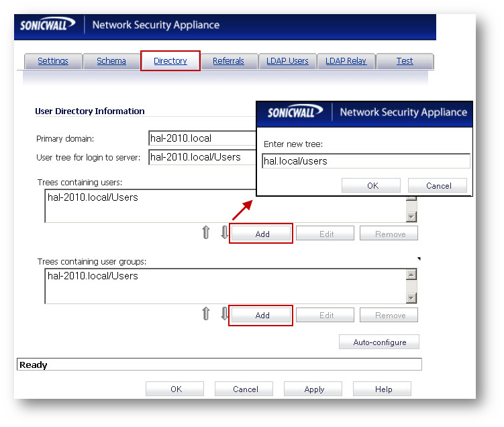Open Help for LDAP directory
The image size is (504, 427).
coord(382,389)
